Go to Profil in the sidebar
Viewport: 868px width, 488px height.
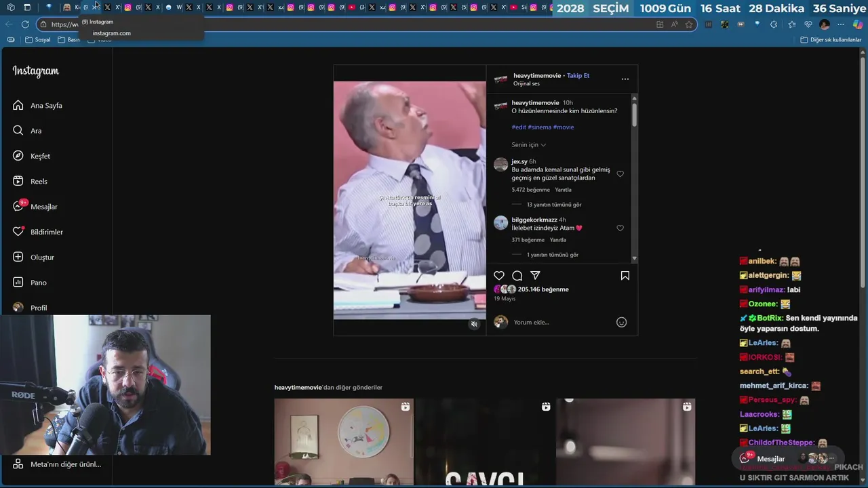[x=30, y=308]
